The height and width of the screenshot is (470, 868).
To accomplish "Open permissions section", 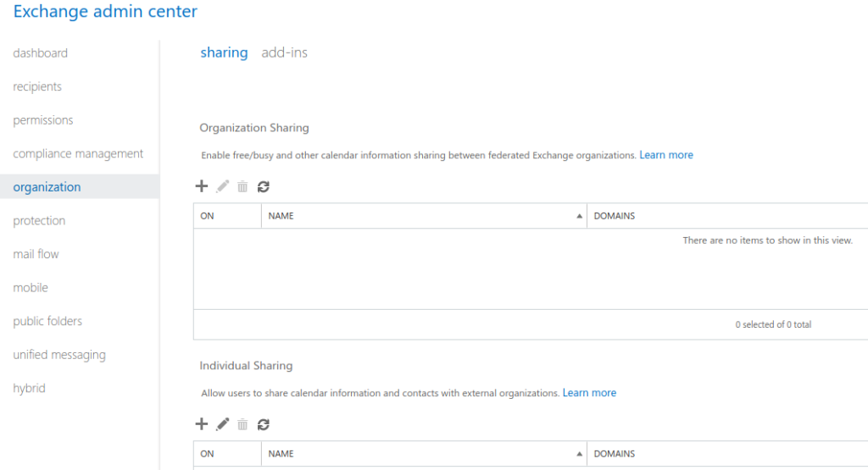I will 43,120.
